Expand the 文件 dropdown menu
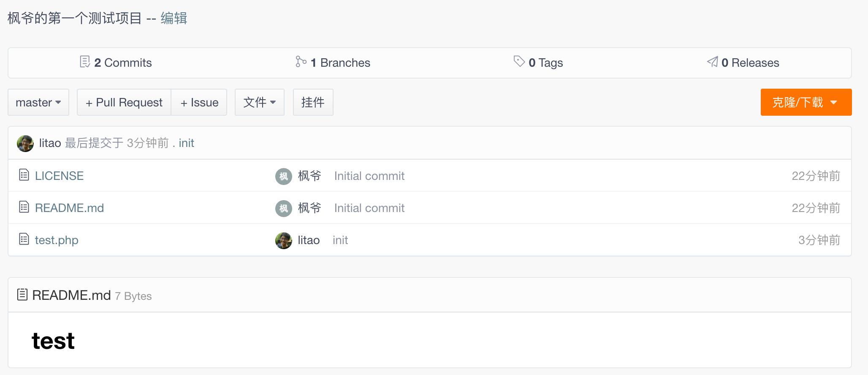868x375 pixels. (x=259, y=102)
